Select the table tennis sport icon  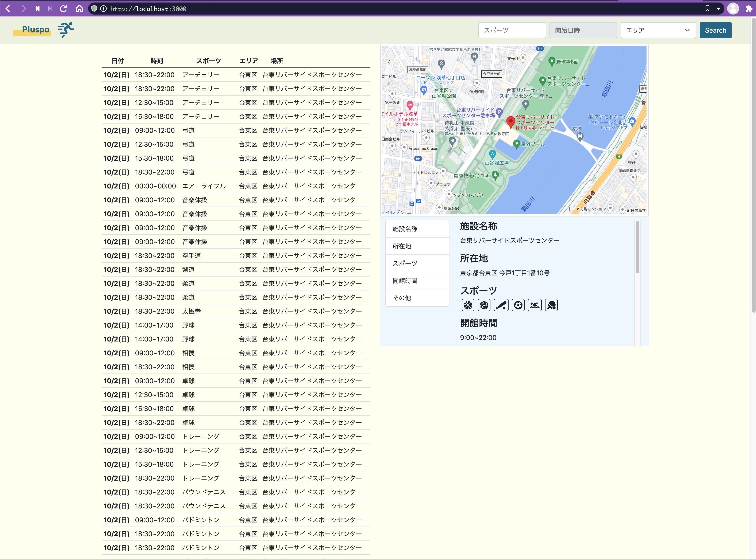click(x=551, y=305)
